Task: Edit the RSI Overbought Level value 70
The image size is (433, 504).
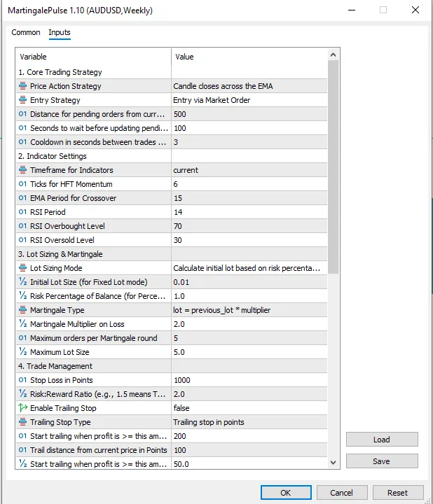Action: point(249,226)
